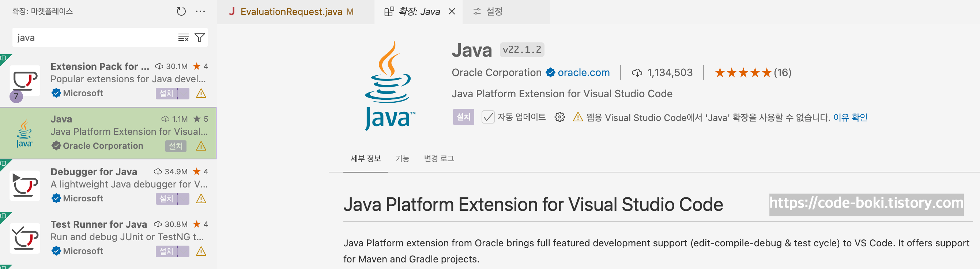The image size is (980, 269).
Task: Open the extension manage gear menu
Action: (559, 117)
